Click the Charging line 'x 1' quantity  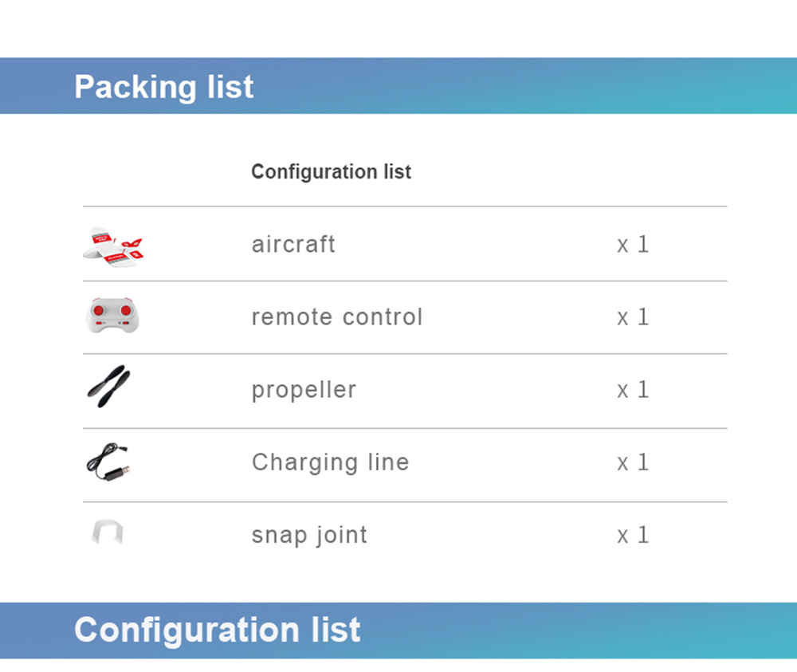pyautogui.click(x=633, y=462)
